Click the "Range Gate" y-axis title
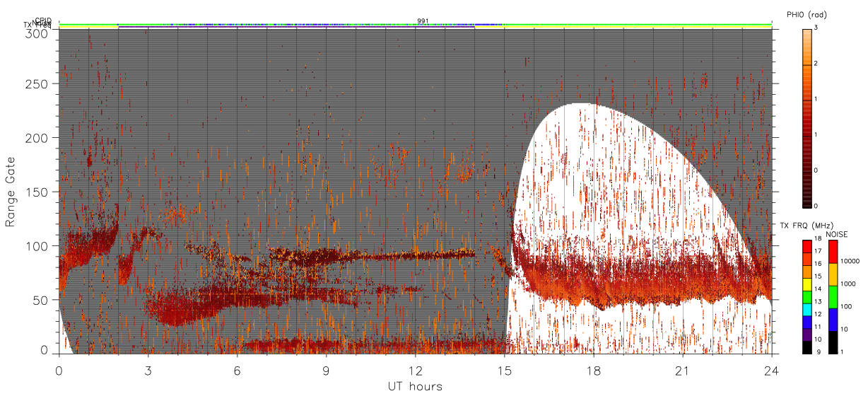868x401 pixels. 10,192
